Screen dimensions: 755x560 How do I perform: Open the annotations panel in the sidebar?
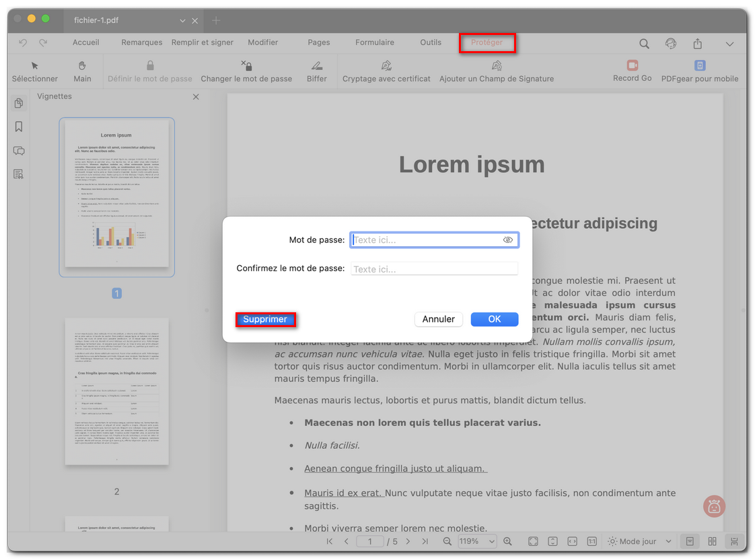pos(18,151)
